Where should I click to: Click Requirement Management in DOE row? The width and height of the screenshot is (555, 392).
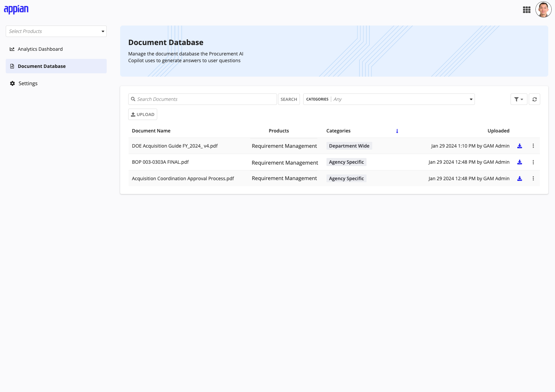[284, 146]
